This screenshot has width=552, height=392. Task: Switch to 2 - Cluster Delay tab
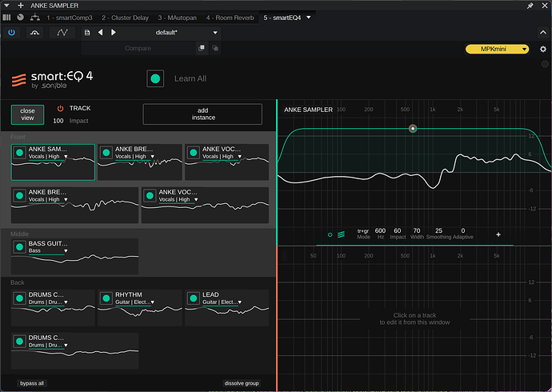coord(125,18)
